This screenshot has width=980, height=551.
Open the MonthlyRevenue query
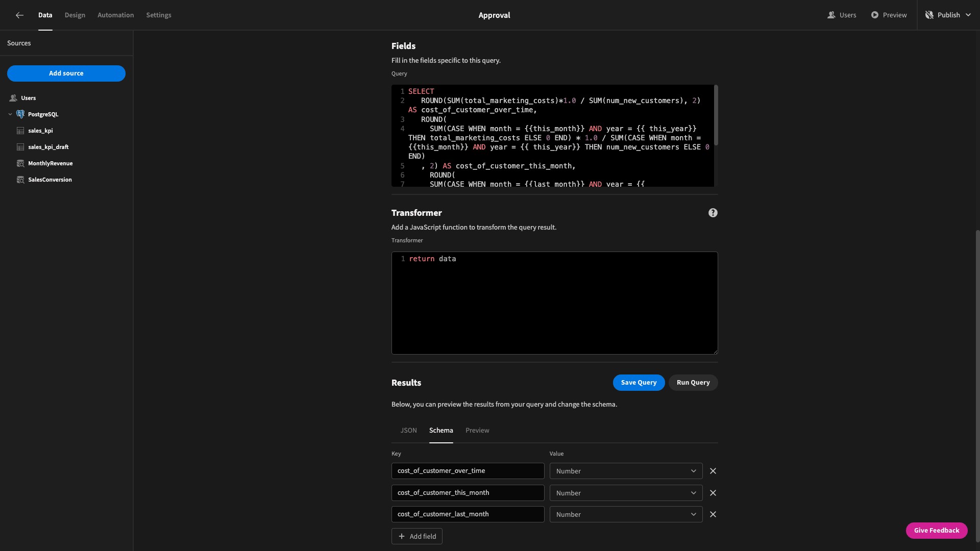51,163
